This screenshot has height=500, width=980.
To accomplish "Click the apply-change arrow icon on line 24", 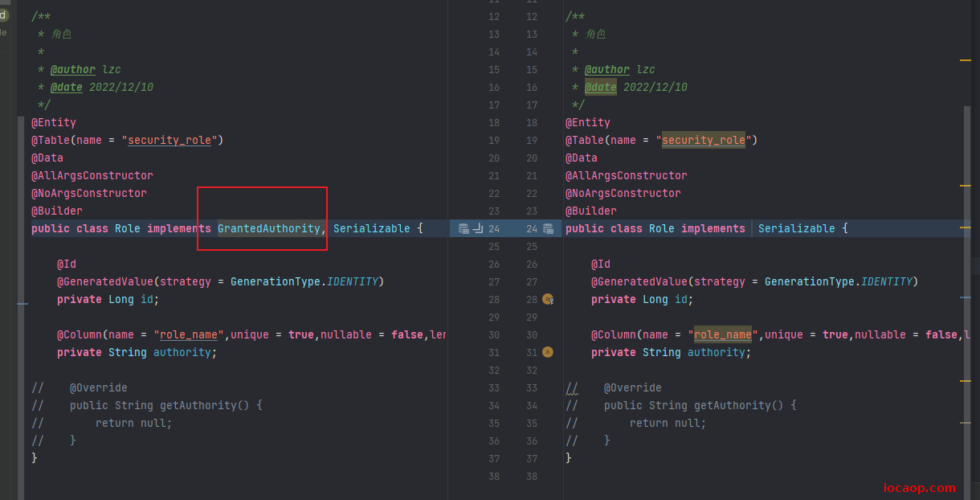I will (478, 229).
